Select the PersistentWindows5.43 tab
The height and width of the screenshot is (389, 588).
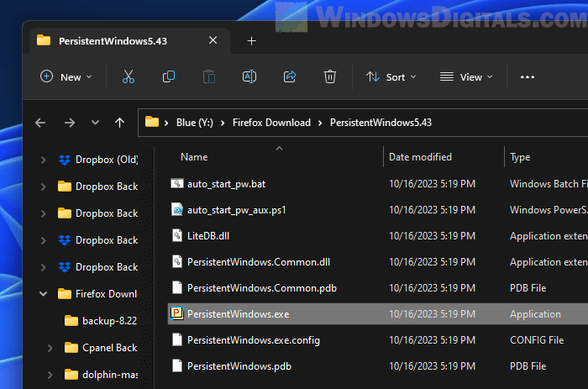(x=129, y=41)
